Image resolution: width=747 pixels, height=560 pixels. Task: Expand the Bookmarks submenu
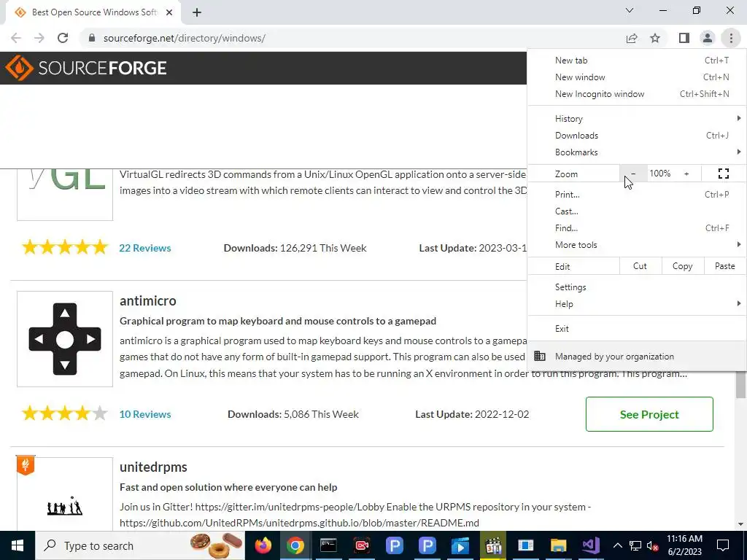[x=636, y=152]
